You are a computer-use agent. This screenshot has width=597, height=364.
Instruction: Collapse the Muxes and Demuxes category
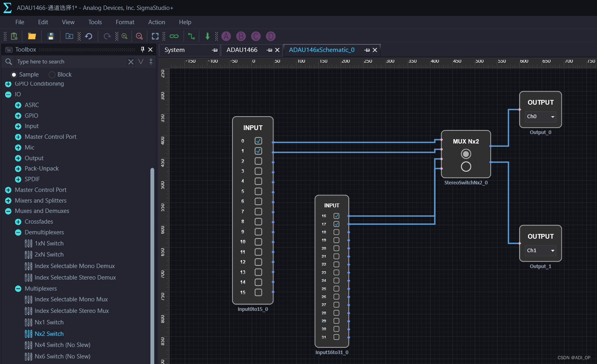(8, 211)
